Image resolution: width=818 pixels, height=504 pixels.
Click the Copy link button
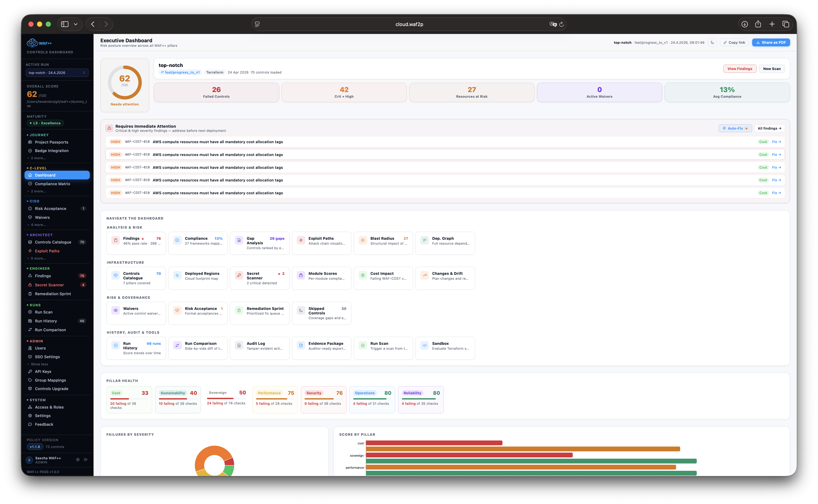tap(734, 42)
